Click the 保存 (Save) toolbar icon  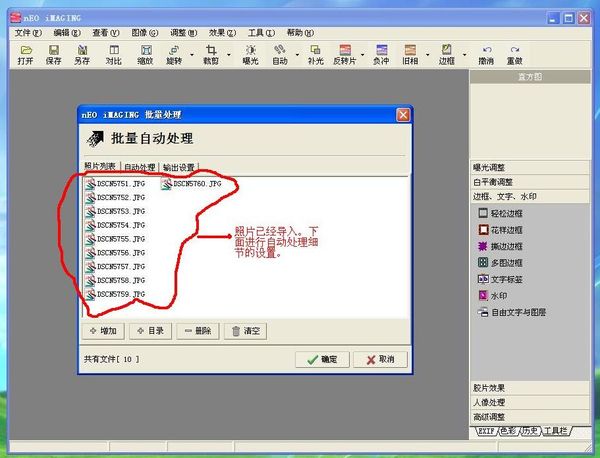click(x=54, y=54)
